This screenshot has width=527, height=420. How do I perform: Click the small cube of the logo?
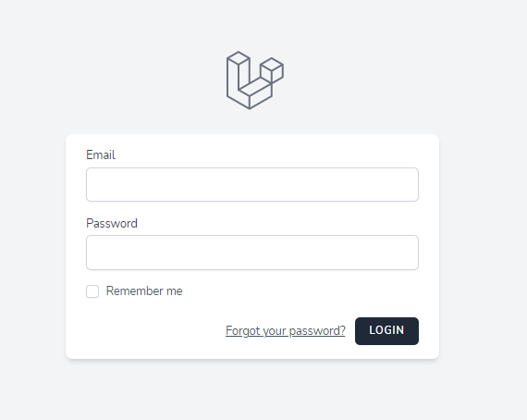pos(272,70)
